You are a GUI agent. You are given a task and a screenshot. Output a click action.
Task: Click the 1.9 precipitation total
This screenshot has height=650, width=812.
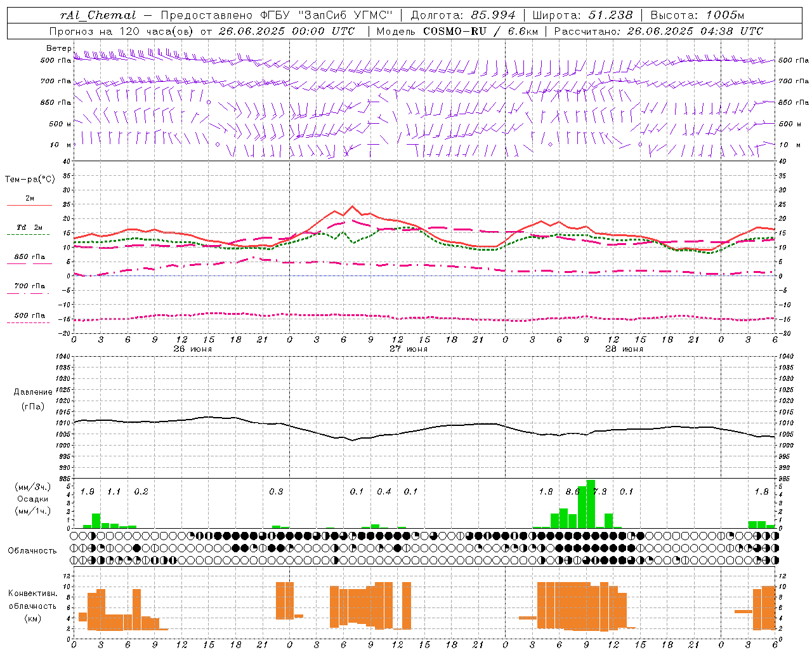tap(87, 491)
